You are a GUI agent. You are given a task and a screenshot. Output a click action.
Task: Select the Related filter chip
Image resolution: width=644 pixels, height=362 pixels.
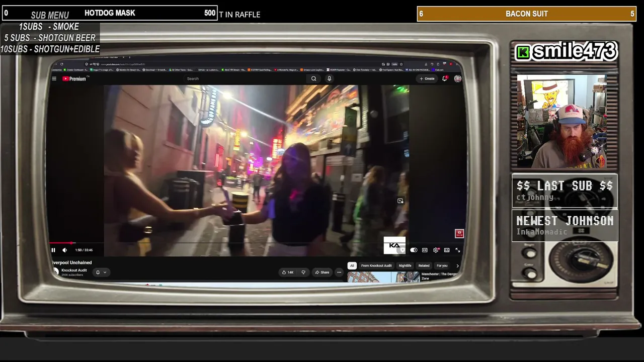click(424, 265)
